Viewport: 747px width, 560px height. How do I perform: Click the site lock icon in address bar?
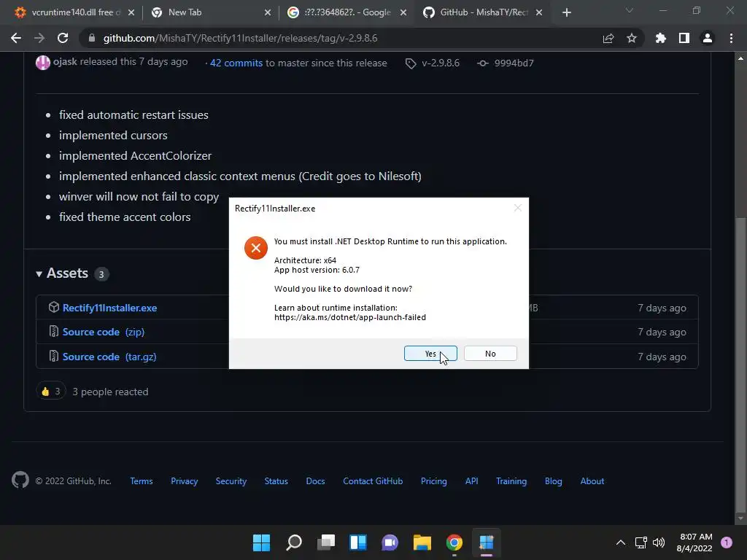pos(91,38)
